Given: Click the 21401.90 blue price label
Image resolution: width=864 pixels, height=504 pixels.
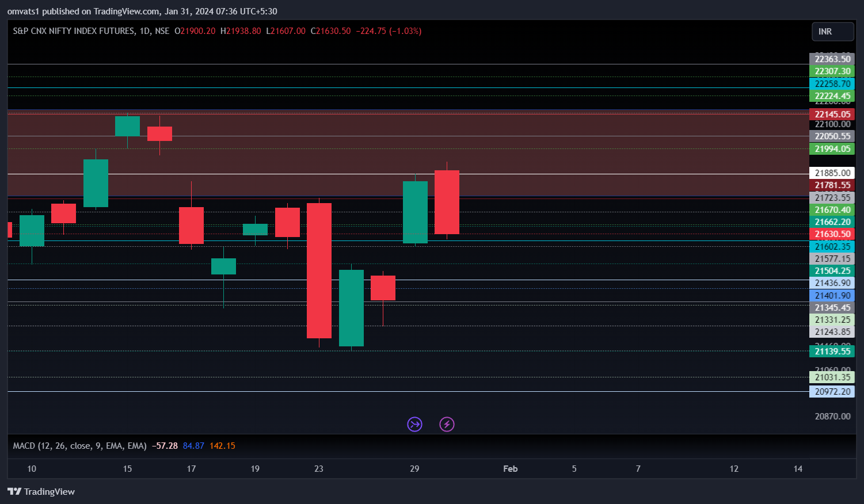Looking at the screenshot, I should [x=832, y=296].
